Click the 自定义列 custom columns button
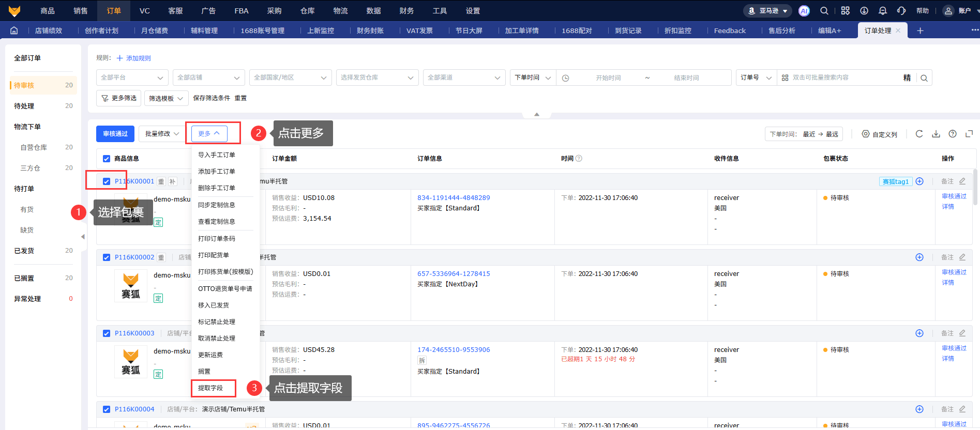 click(880, 134)
